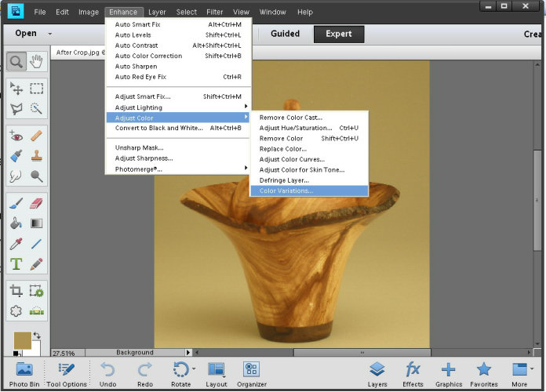
Task: Open the Open button dropdown arrow
Action: pos(50,34)
